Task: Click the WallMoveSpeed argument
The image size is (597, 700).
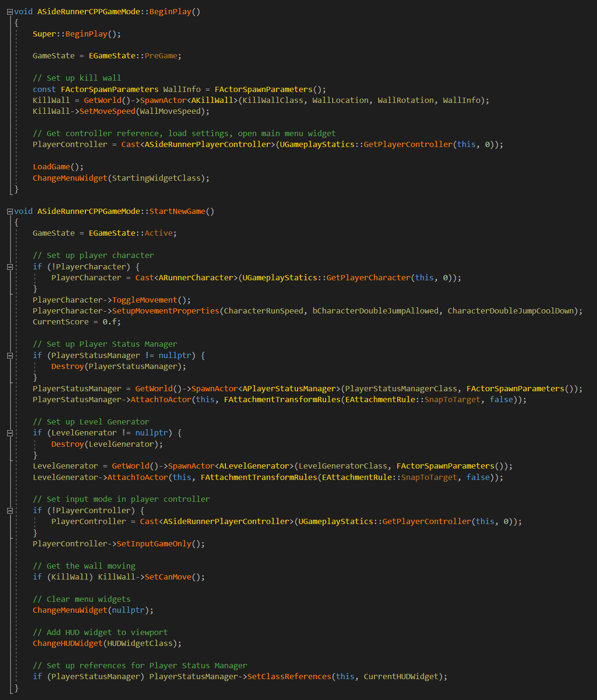Action: click(170, 111)
